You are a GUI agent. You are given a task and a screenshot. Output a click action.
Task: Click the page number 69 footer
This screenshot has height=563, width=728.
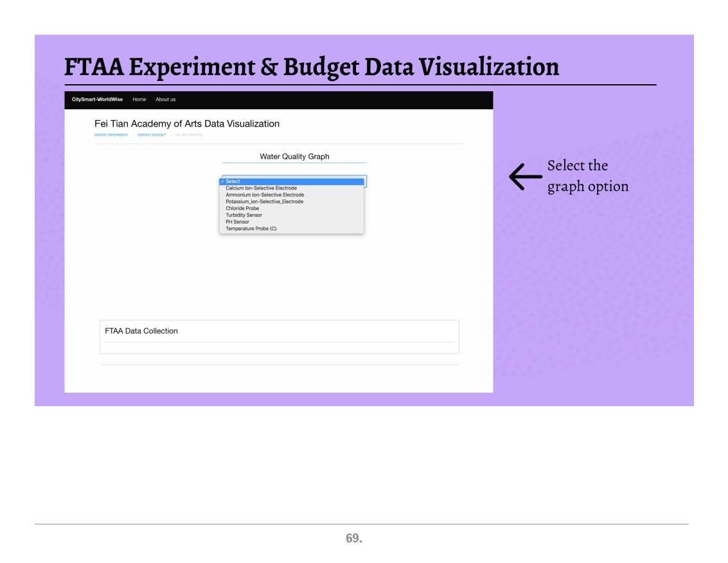pyautogui.click(x=354, y=539)
